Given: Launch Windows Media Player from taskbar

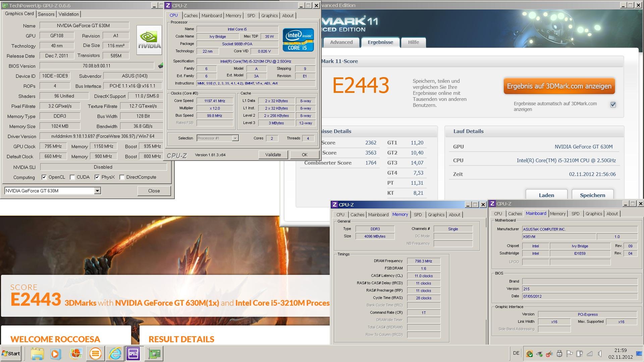Looking at the screenshot, I should pyautogui.click(x=56, y=354).
